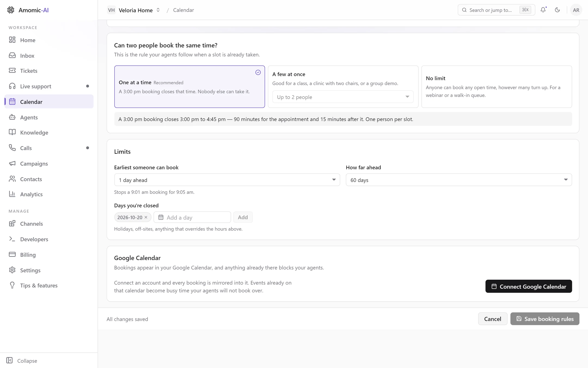Click the Add a day date field
This screenshot has width=588, height=368.
[192, 217]
